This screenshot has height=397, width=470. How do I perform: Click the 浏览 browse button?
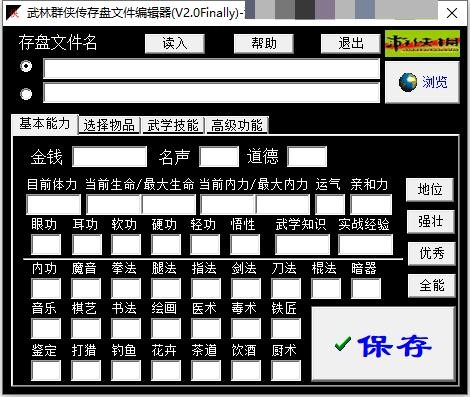422,82
